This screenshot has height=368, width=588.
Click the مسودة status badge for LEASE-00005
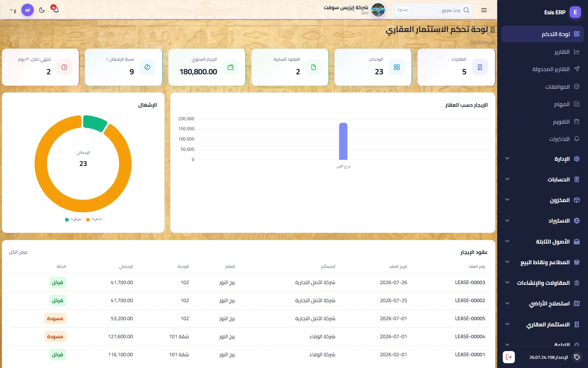55,318
